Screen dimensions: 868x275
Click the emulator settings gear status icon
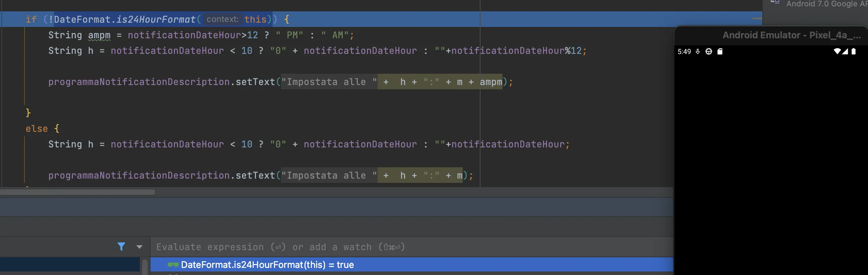coord(709,51)
